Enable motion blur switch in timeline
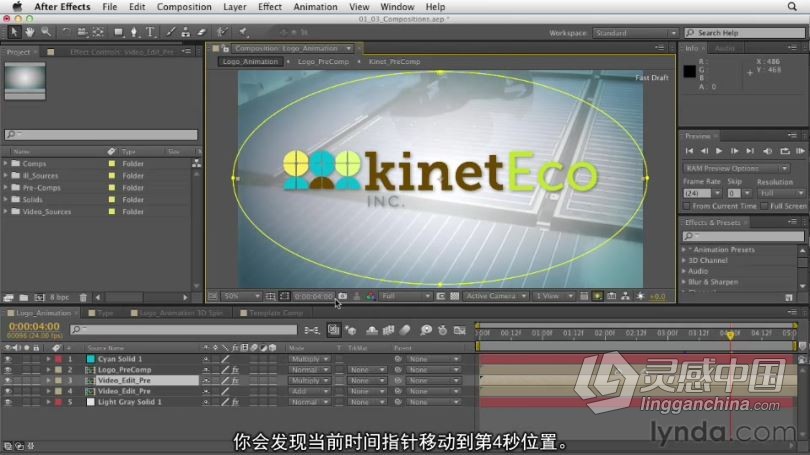 pyautogui.click(x=405, y=330)
